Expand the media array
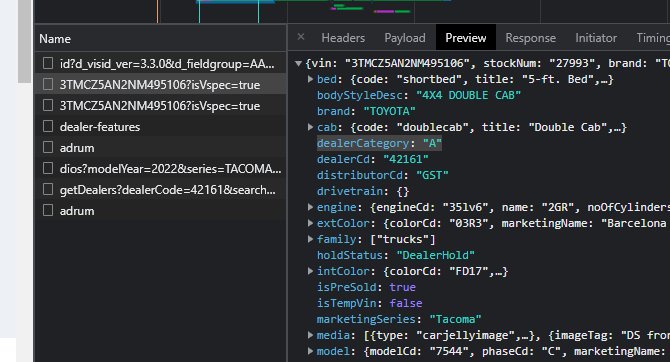Viewport: 670px width, 362px height. (311, 335)
